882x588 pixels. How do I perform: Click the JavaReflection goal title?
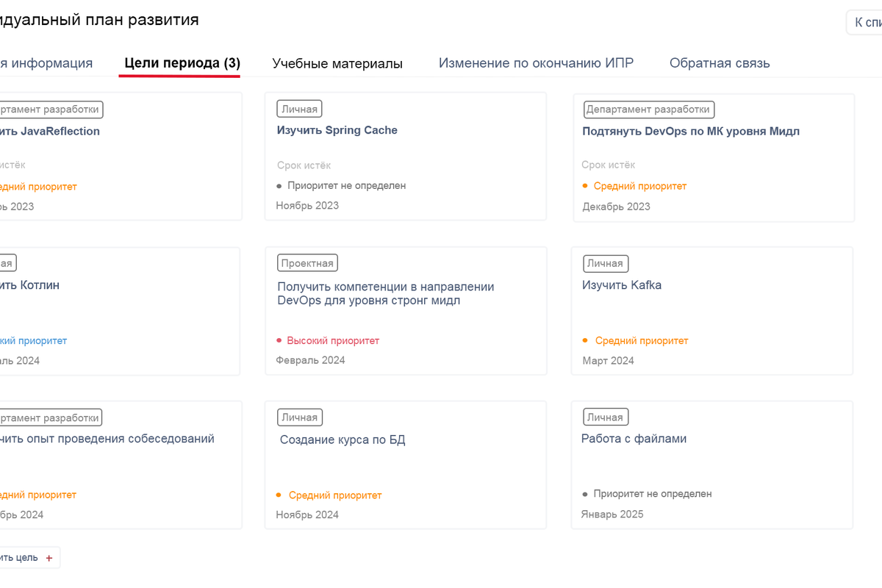click(51, 132)
